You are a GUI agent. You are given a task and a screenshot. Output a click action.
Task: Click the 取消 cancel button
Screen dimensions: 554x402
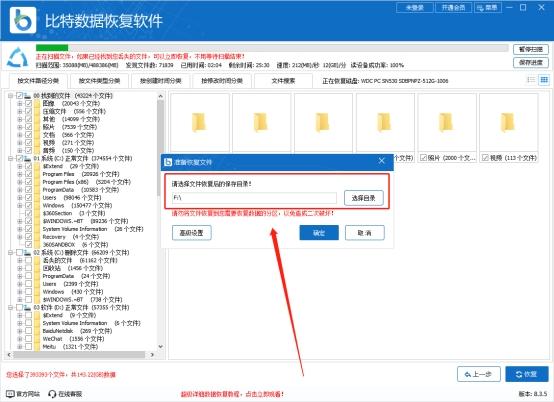pos(365,233)
